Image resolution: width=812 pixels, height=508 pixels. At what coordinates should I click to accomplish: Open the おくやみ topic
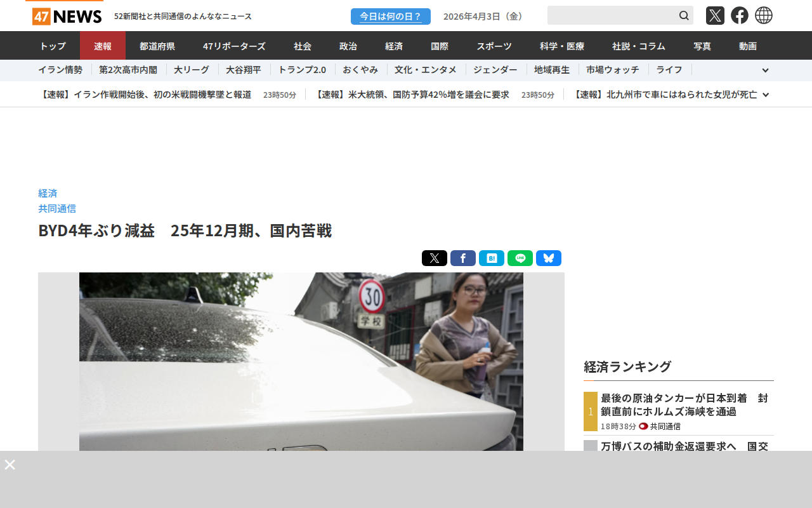(360, 70)
